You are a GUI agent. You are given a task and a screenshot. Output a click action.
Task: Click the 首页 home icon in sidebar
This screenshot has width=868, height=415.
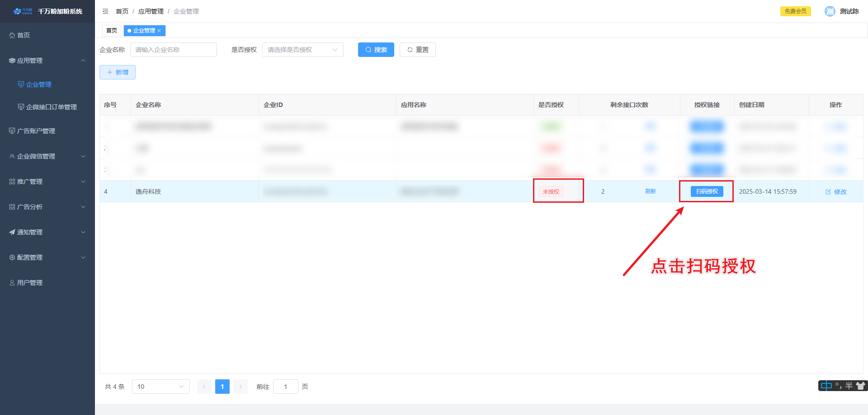point(12,35)
